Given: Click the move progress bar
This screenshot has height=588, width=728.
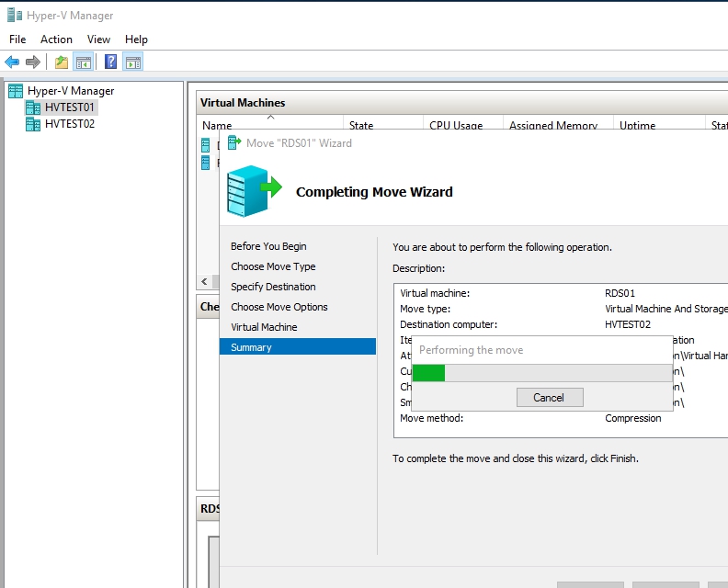Looking at the screenshot, I should 542,372.
